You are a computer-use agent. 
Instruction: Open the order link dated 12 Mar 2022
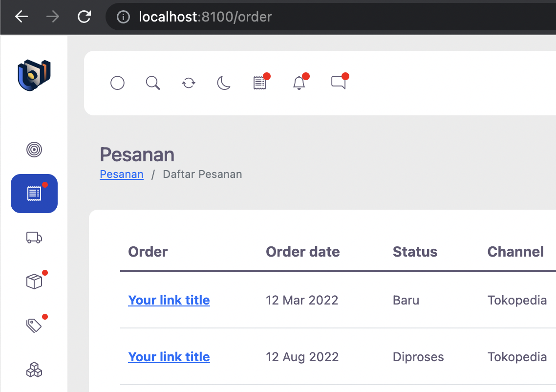[169, 300]
